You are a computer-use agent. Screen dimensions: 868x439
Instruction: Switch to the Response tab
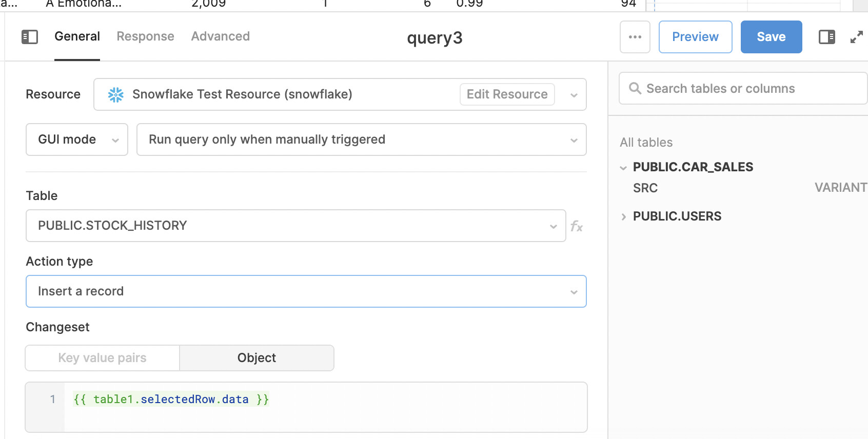click(x=145, y=36)
